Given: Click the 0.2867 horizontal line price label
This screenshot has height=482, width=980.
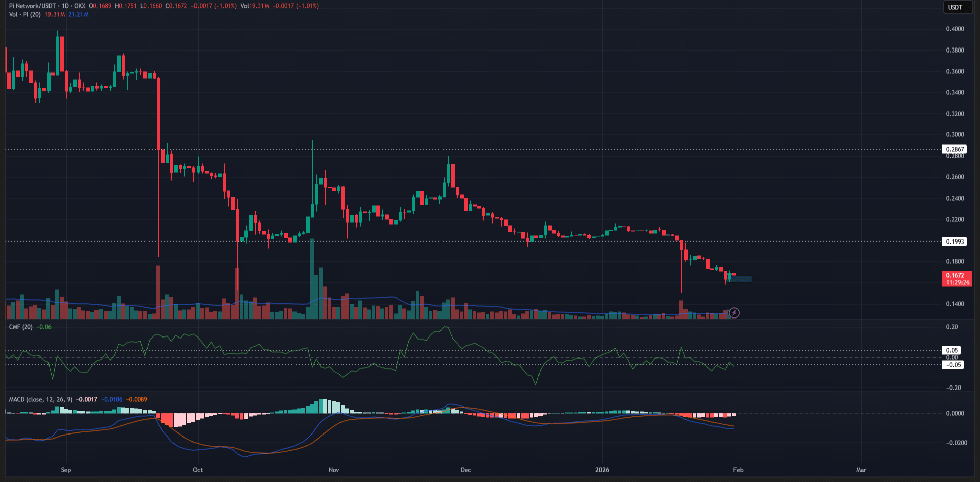Looking at the screenshot, I should coord(955,149).
